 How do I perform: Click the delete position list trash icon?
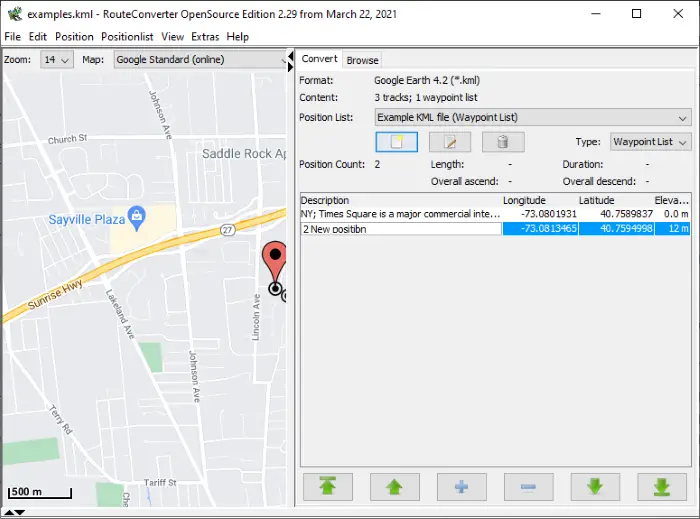tap(503, 142)
